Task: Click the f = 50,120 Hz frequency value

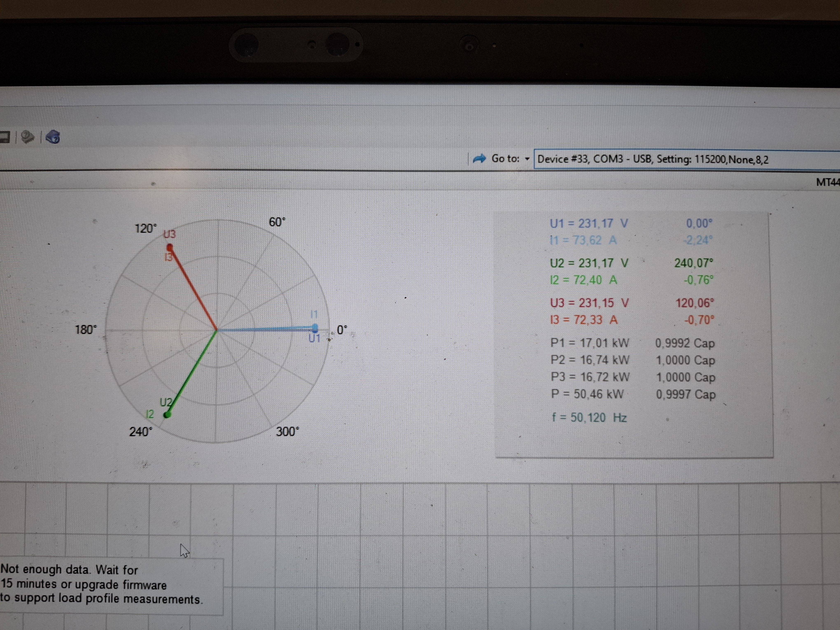Action: tap(589, 417)
